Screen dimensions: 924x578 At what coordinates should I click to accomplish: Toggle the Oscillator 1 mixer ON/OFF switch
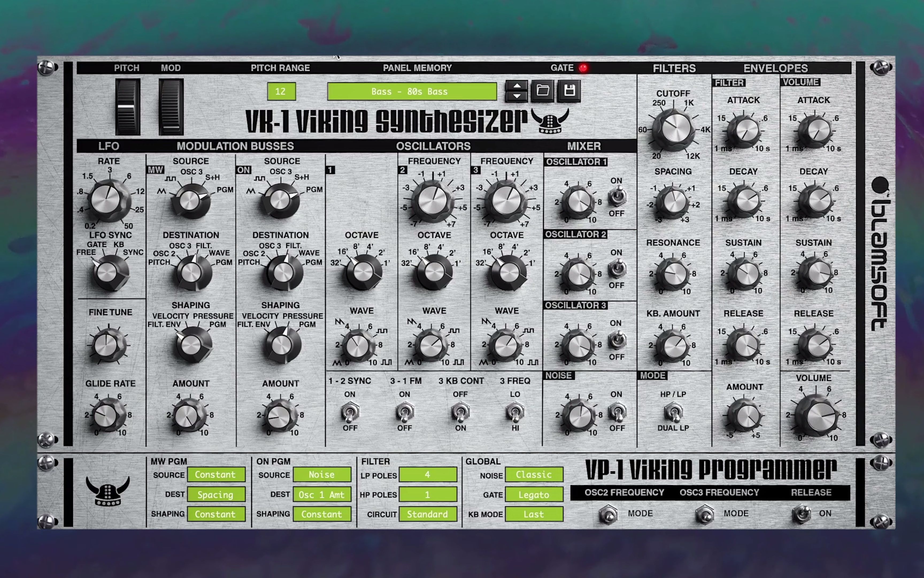pos(617,196)
